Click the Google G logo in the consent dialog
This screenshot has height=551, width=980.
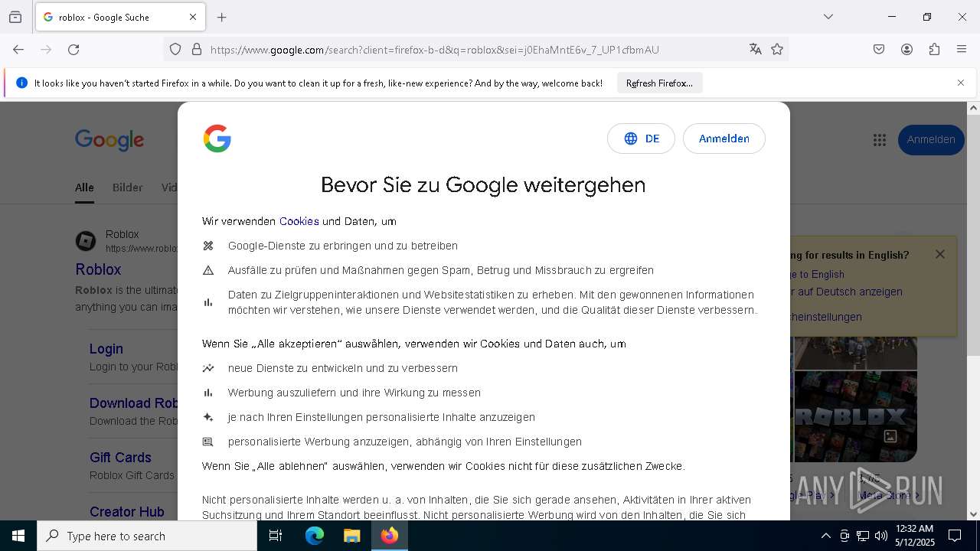click(217, 139)
